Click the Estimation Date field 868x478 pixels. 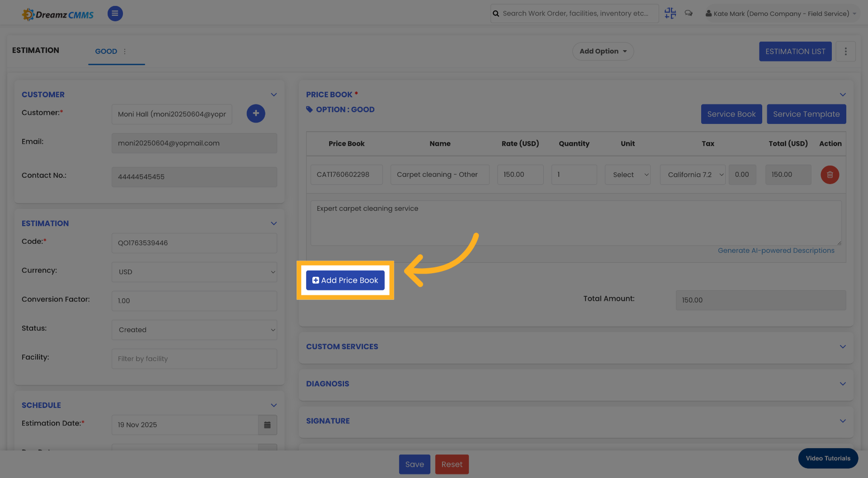coord(185,425)
